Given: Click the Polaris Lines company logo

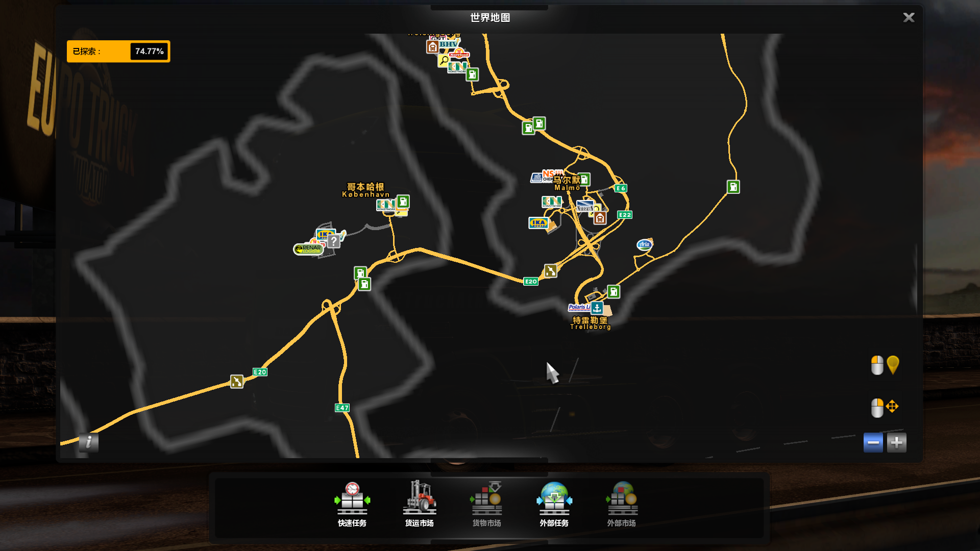Looking at the screenshot, I should [x=579, y=307].
